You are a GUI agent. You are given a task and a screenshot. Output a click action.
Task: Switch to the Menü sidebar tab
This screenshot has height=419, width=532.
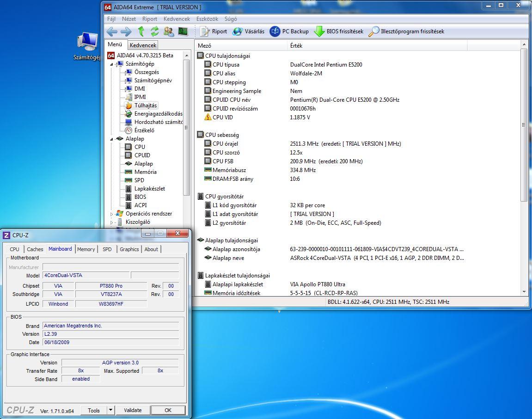[115, 44]
